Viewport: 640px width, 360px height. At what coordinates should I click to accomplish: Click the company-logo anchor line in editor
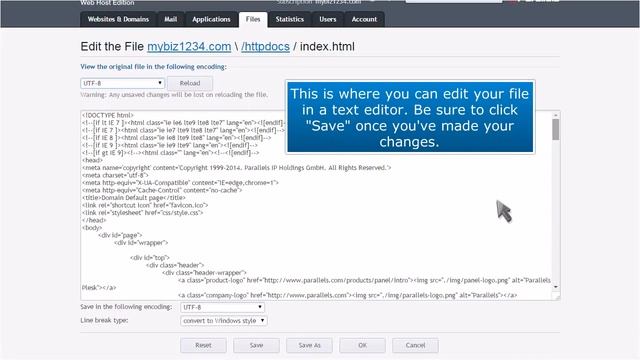point(348,295)
